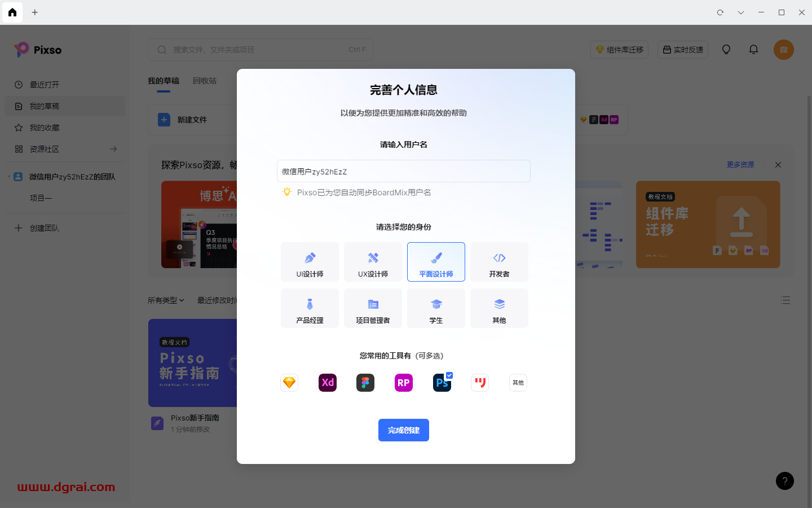The width and height of the screenshot is (812, 508).
Task: Select the Adobe XD tool icon
Action: coord(328,382)
